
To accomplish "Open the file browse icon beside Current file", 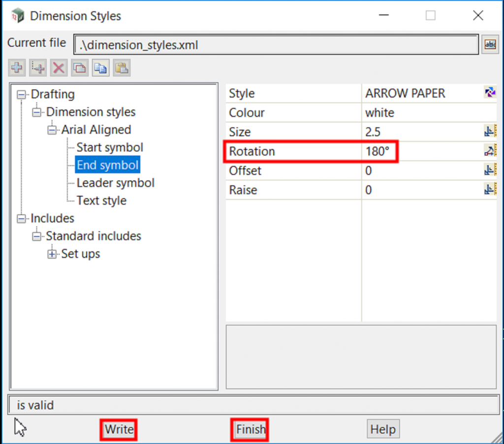I will [x=490, y=44].
